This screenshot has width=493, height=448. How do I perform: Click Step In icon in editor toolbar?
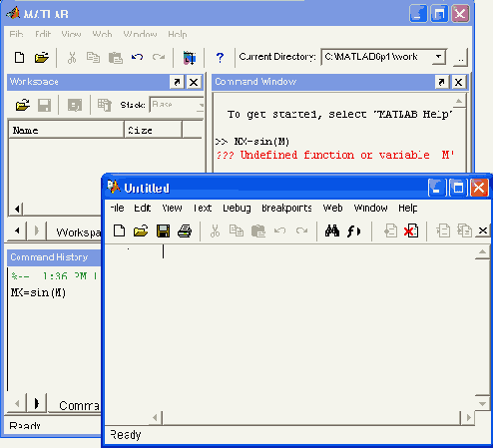465,230
